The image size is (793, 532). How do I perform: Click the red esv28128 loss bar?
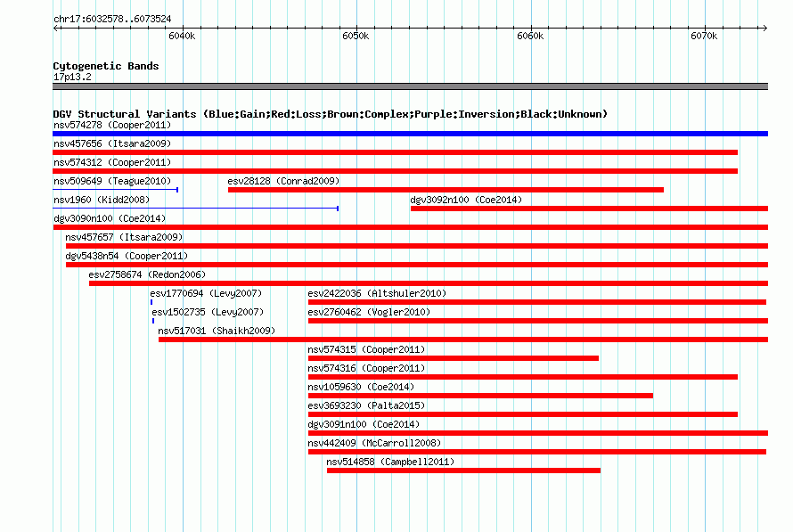[446, 190]
